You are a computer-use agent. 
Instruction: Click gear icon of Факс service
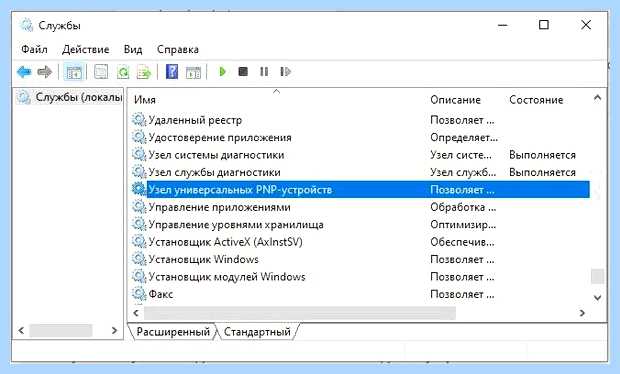(x=139, y=294)
